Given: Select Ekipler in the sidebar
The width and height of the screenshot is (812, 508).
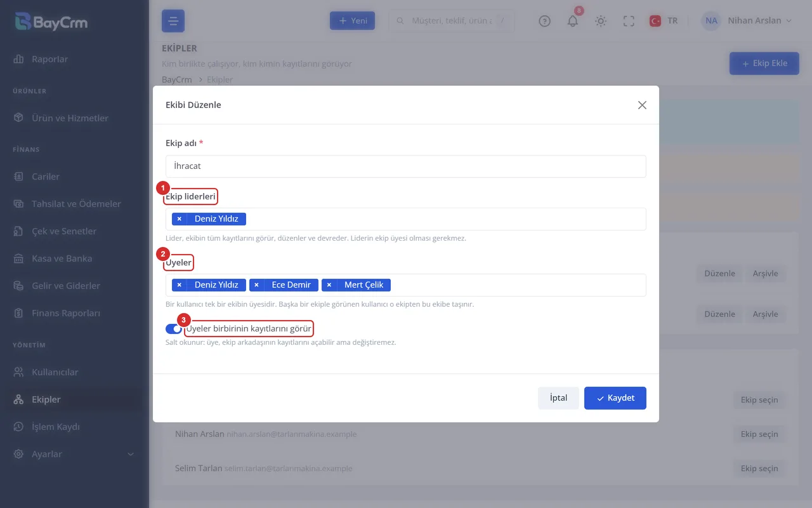Looking at the screenshot, I should click(74, 399).
